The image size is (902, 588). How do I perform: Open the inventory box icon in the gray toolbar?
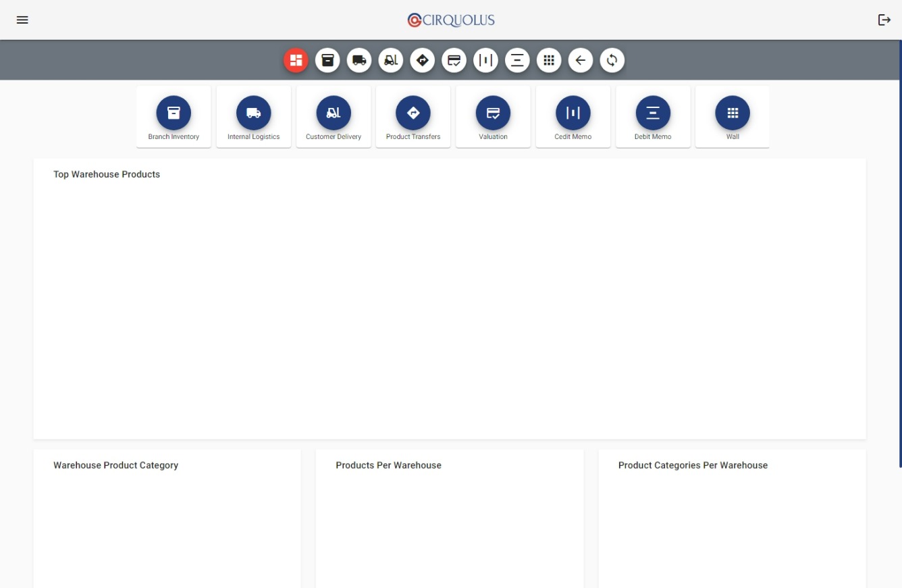click(327, 60)
